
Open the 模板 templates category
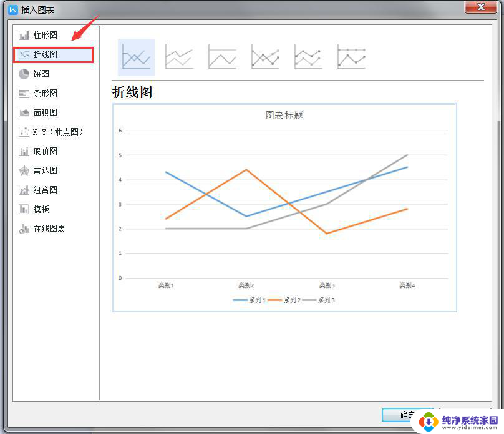[41, 209]
